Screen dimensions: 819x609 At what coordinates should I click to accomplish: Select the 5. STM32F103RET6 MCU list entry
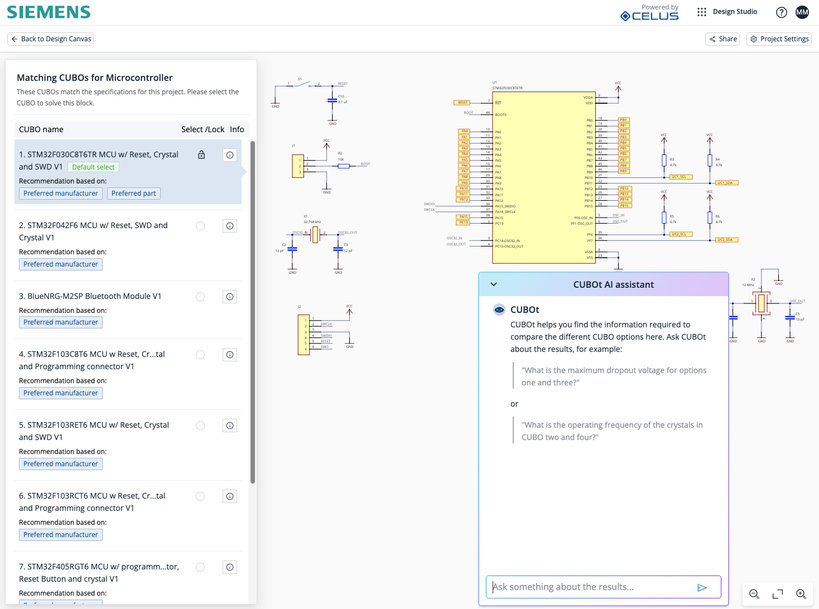[x=128, y=444]
